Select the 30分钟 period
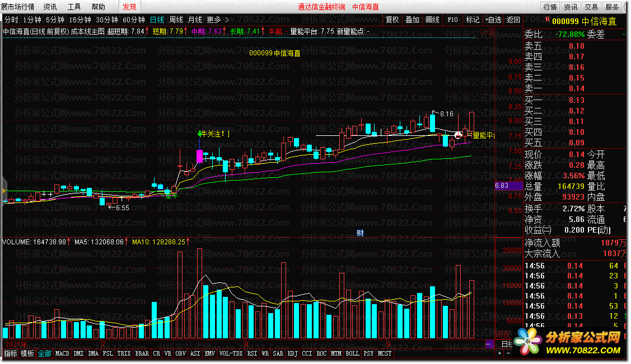 (106, 20)
